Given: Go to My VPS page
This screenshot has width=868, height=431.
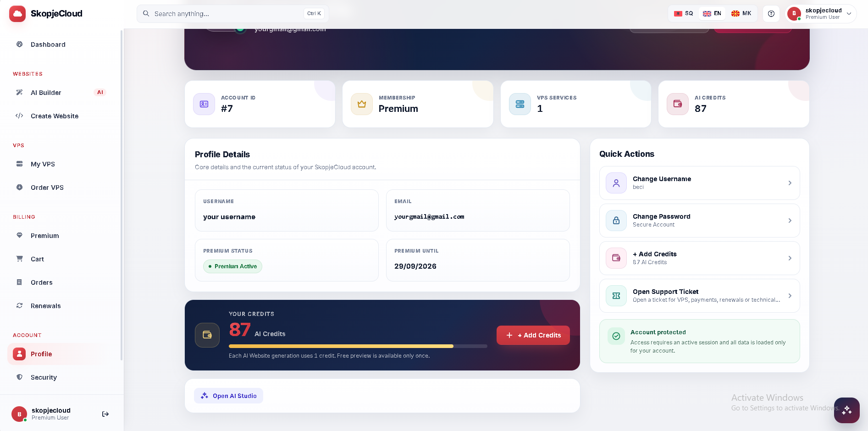Looking at the screenshot, I should coord(61,164).
